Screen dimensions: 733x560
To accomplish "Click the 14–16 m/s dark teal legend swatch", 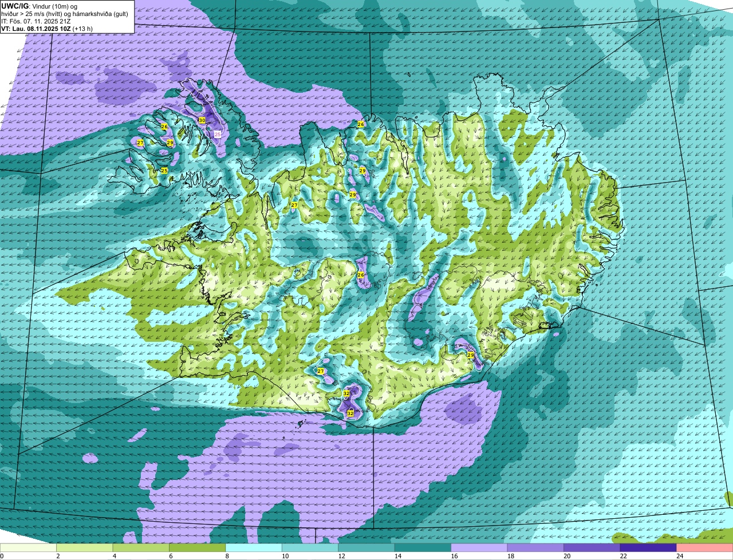I will [423, 548].
